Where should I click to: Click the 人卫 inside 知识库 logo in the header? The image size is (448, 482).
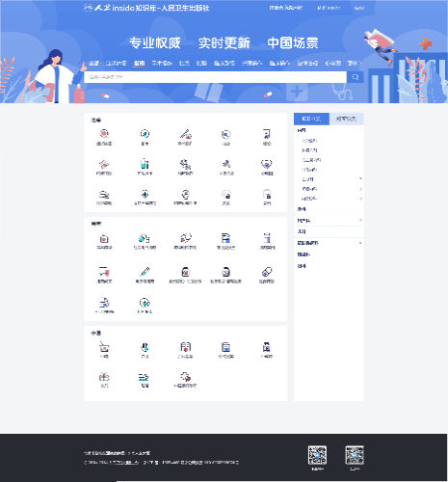coord(146,8)
